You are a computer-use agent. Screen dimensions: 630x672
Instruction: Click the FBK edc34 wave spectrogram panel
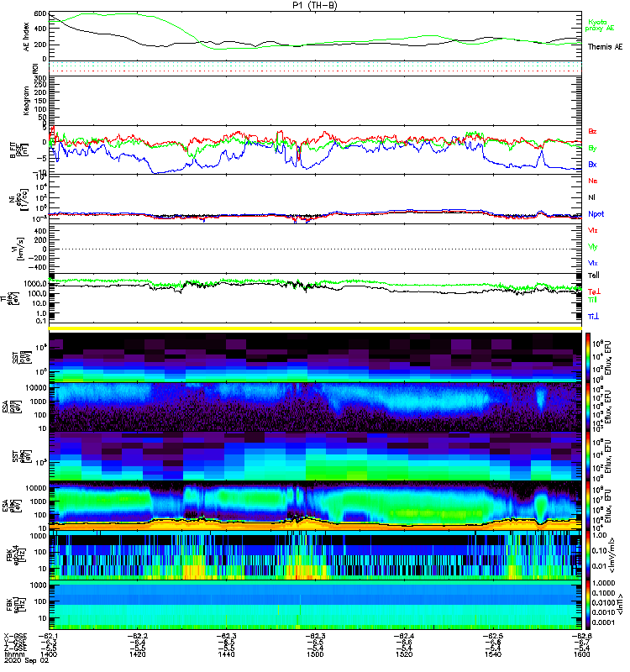(315, 555)
